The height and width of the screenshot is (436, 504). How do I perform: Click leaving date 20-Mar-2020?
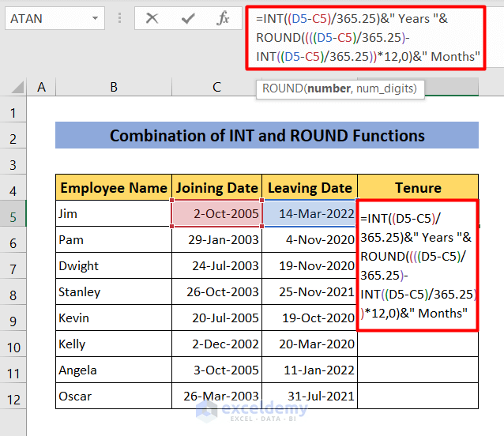[x=310, y=344]
